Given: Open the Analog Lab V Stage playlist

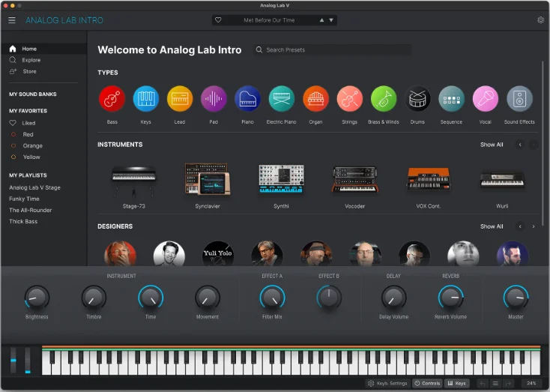Looking at the screenshot, I should [34, 187].
